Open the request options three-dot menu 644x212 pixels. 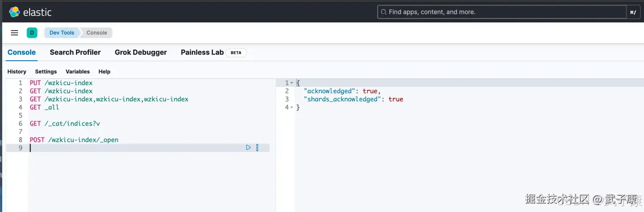[x=257, y=147]
